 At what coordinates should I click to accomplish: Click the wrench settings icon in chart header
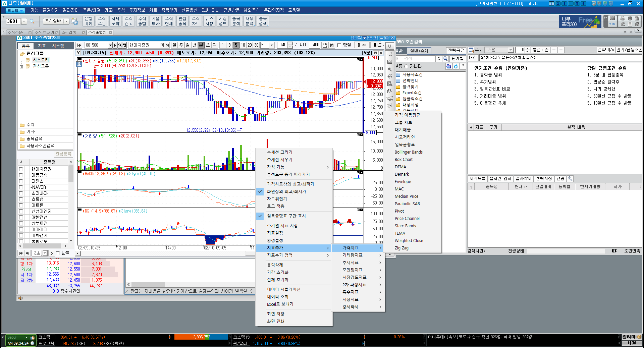click(x=78, y=53)
